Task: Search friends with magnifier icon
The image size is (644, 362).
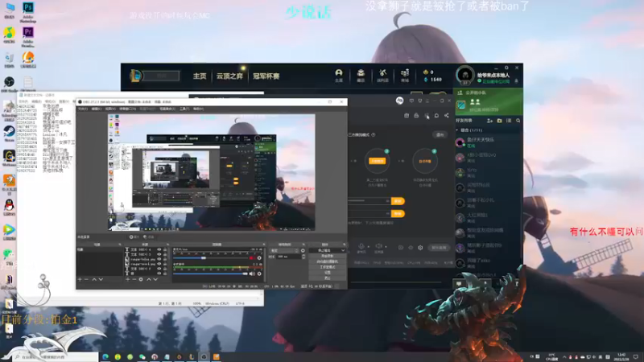Action: [518, 121]
